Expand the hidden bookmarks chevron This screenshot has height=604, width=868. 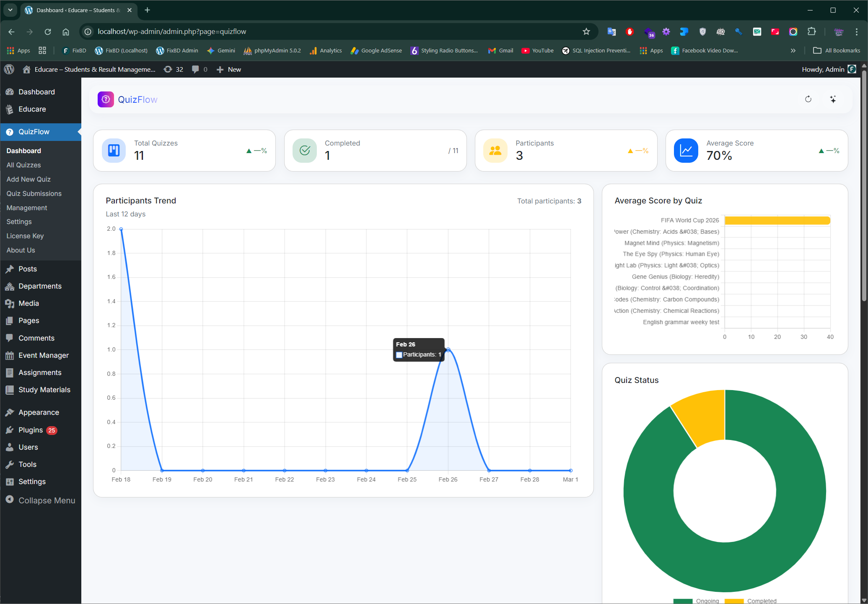tap(793, 50)
